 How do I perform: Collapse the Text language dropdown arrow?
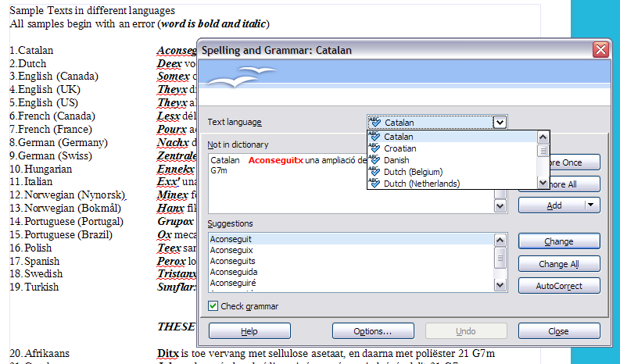500,122
